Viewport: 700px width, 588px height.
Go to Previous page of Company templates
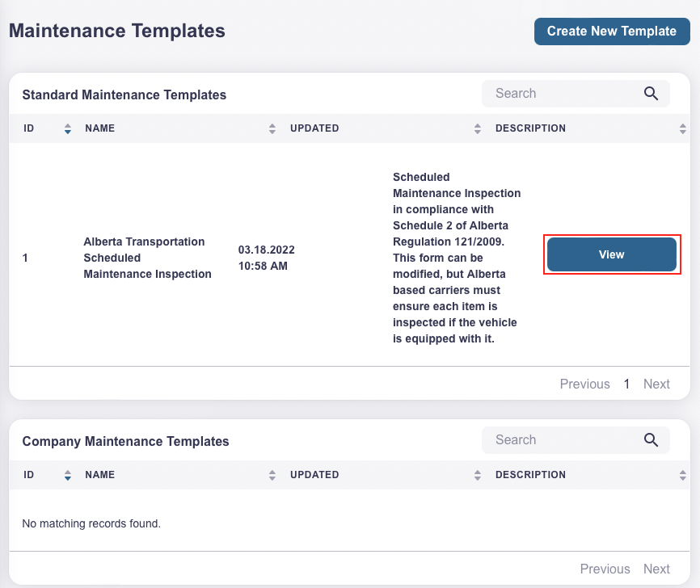click(x=605, y=569)
